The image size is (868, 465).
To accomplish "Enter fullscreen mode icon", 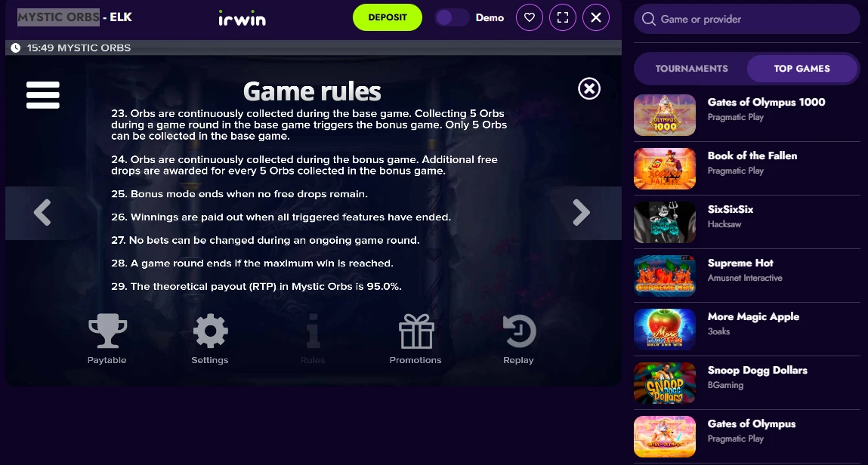I will click(x=563, y=17).
